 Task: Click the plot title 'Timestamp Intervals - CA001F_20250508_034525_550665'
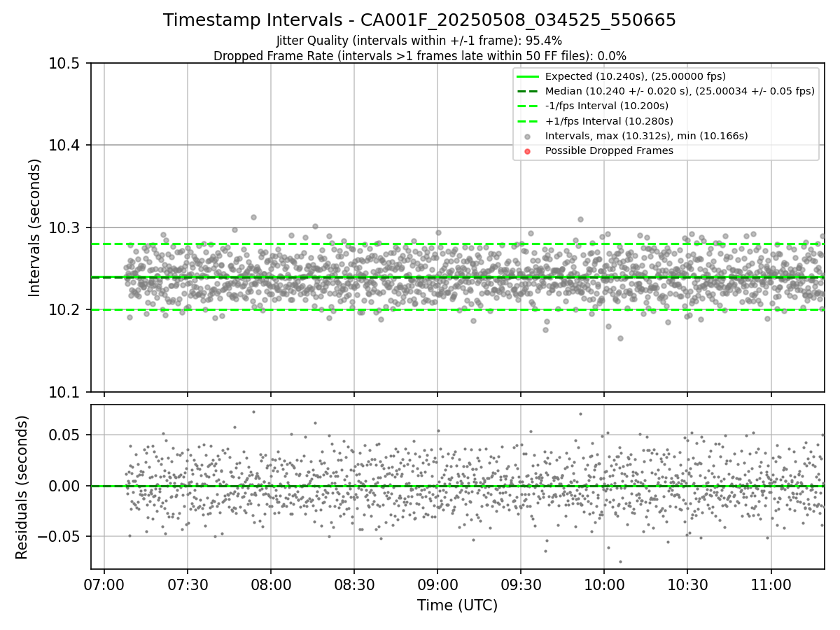click(419, 20)
